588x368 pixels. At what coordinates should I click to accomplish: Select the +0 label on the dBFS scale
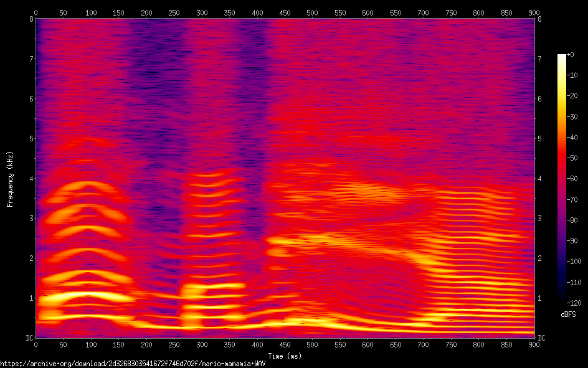point(571,55)
